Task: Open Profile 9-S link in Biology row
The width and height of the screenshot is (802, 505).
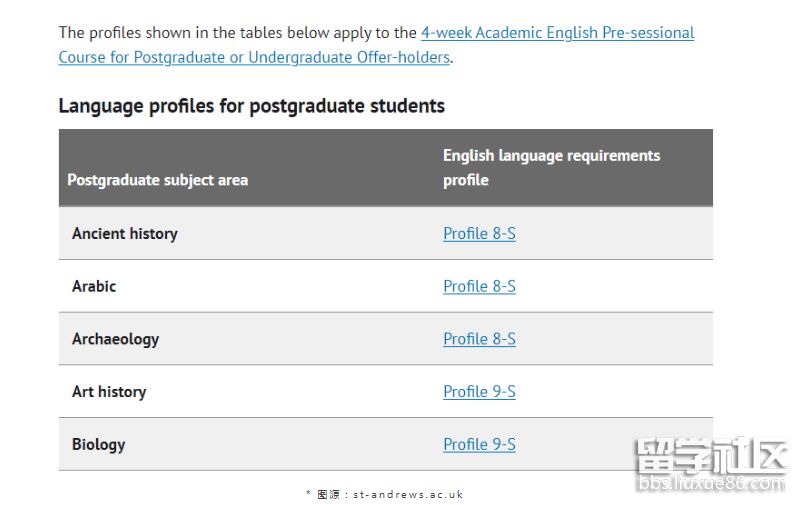Action: pyautogui.click(x=479, y=445)
